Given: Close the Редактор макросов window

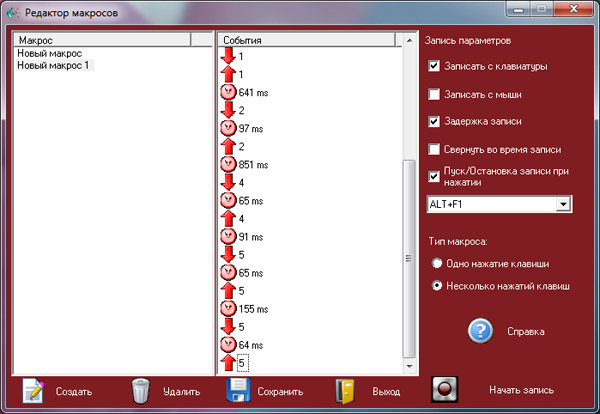Looking at the screenshot, I should 573,9.
